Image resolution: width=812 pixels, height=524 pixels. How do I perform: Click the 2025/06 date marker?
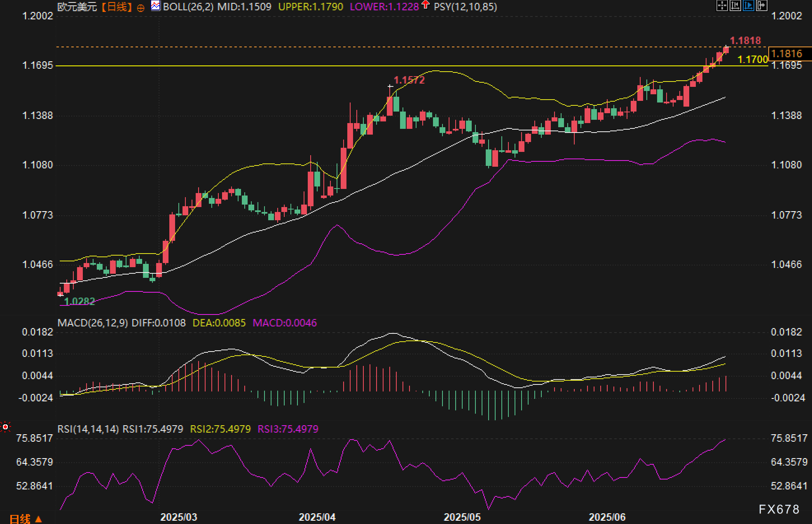tap(607, 517)
